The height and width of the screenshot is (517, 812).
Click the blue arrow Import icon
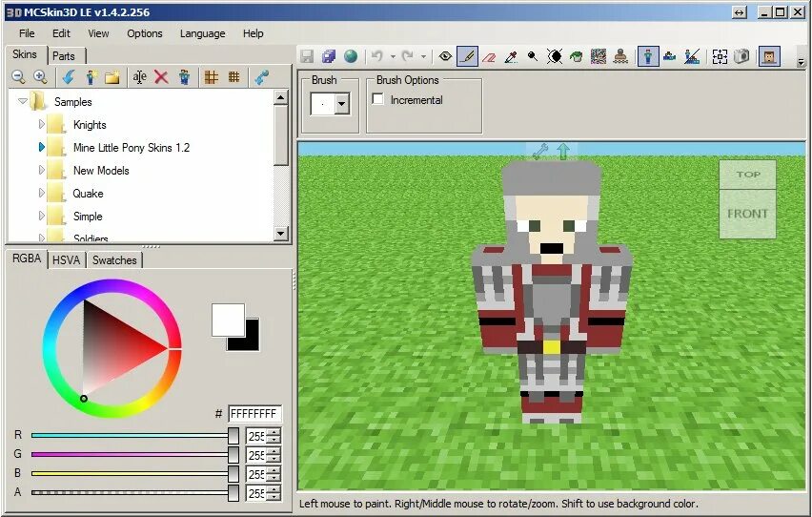point(68,77)
